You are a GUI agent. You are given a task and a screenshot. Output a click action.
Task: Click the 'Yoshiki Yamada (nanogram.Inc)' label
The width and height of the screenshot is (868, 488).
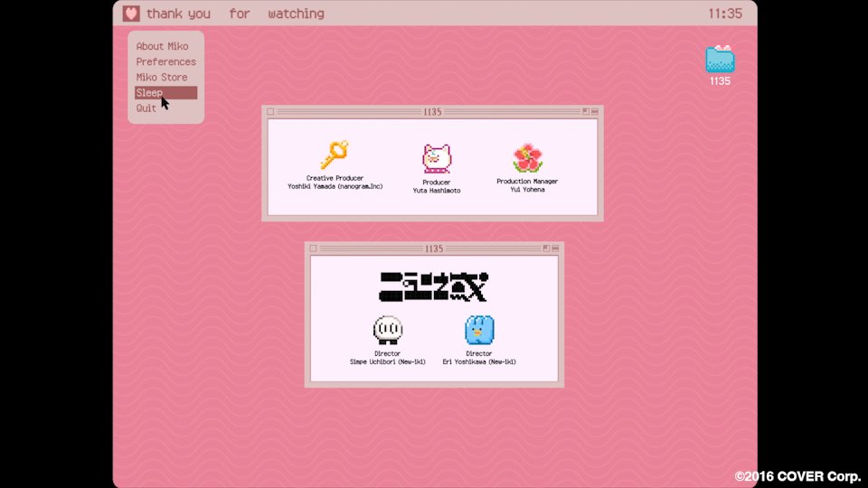pyautogui.click(x=335, y=187)
